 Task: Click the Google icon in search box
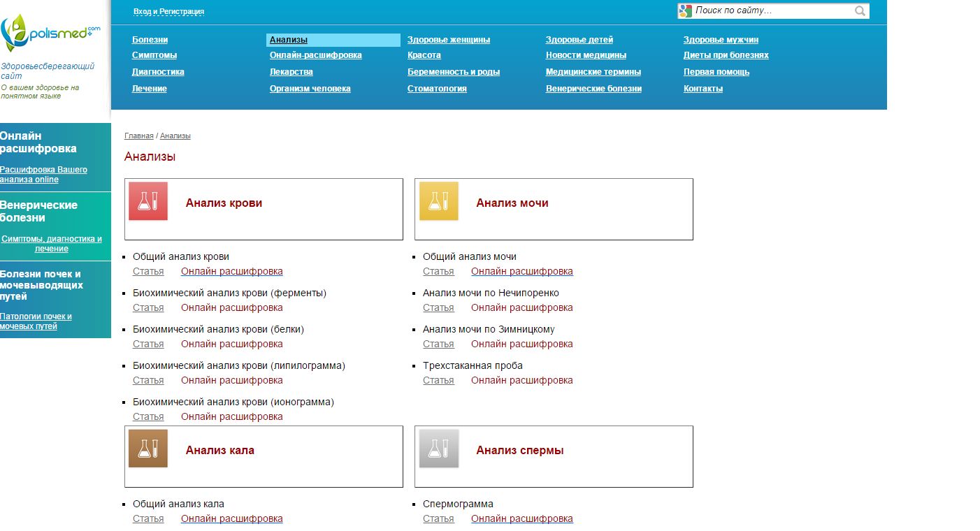pos(685,11)
